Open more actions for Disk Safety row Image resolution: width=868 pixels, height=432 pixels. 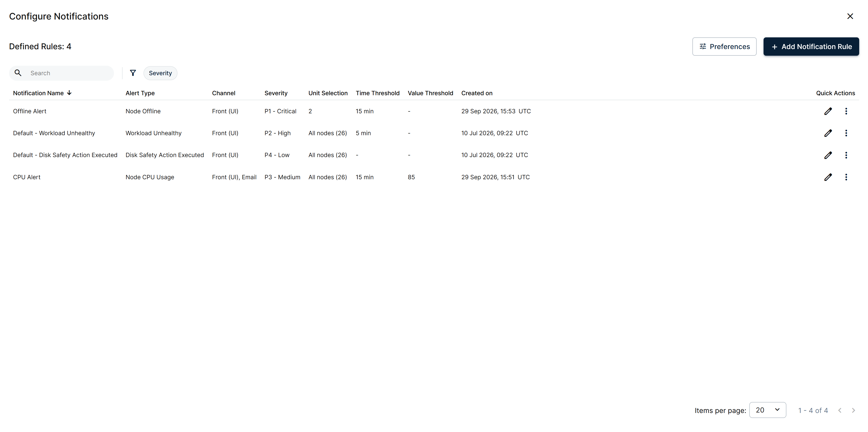point(846,155)
